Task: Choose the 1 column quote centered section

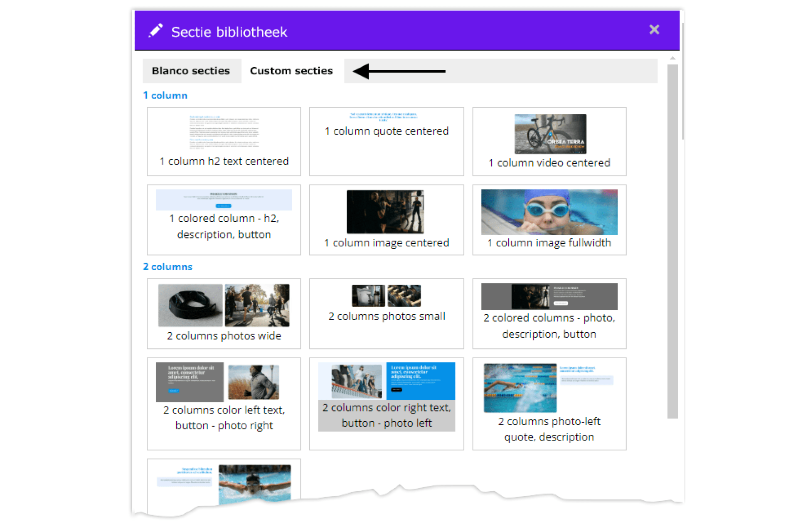Action: pyautogui.click(x=387, y=141)
